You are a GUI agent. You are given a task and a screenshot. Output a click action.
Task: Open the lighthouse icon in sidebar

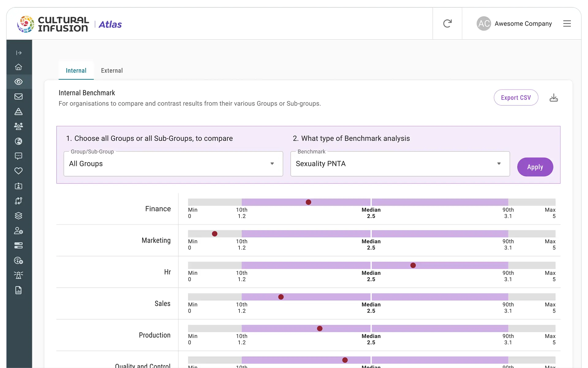pyautogui.click(x=19, y=275)
